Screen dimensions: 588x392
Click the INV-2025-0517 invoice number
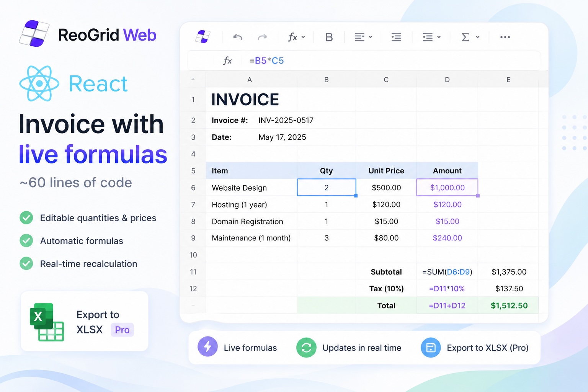(286, 120)
